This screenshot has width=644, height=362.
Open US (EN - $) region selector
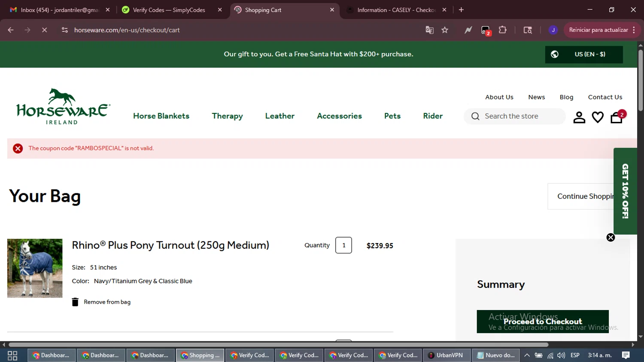click(x=584, y=55)
